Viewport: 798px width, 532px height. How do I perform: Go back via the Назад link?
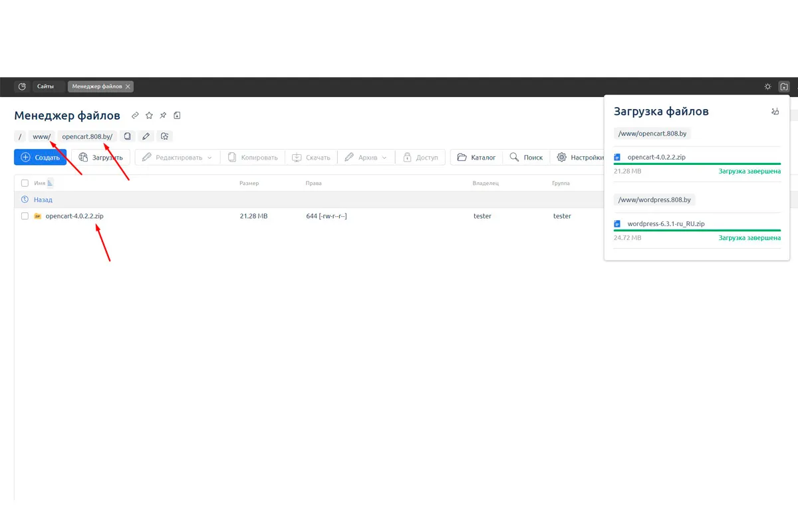43,199
